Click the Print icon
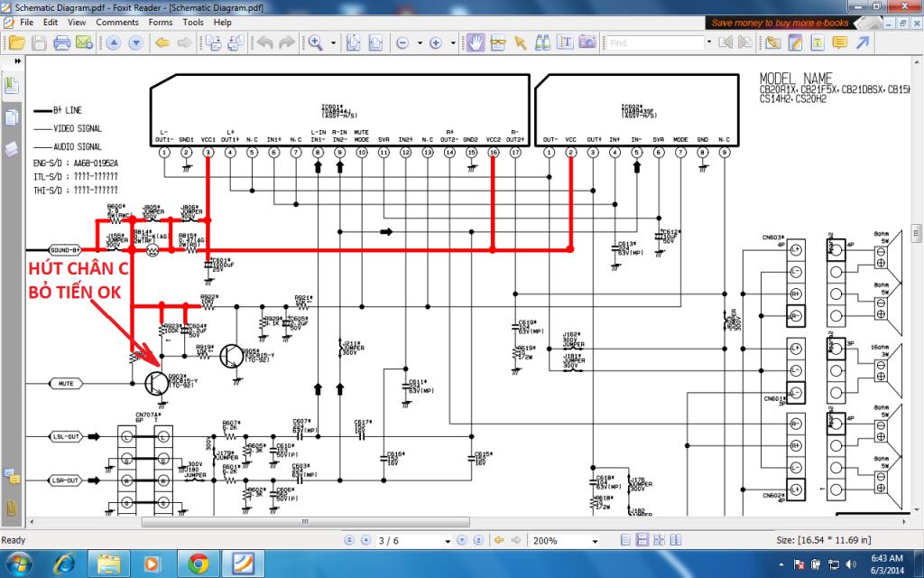This screenshot has width=924, height=578. (x=62, y=42)
